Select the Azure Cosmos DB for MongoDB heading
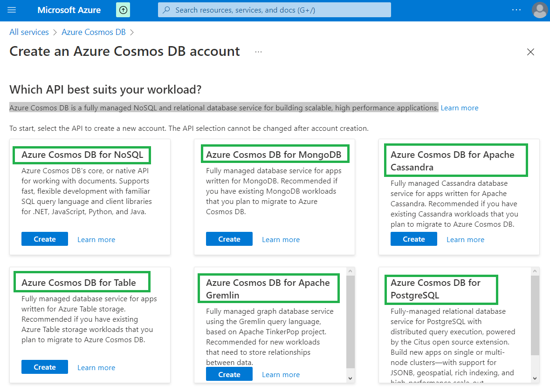 click(x=274, y=155)
